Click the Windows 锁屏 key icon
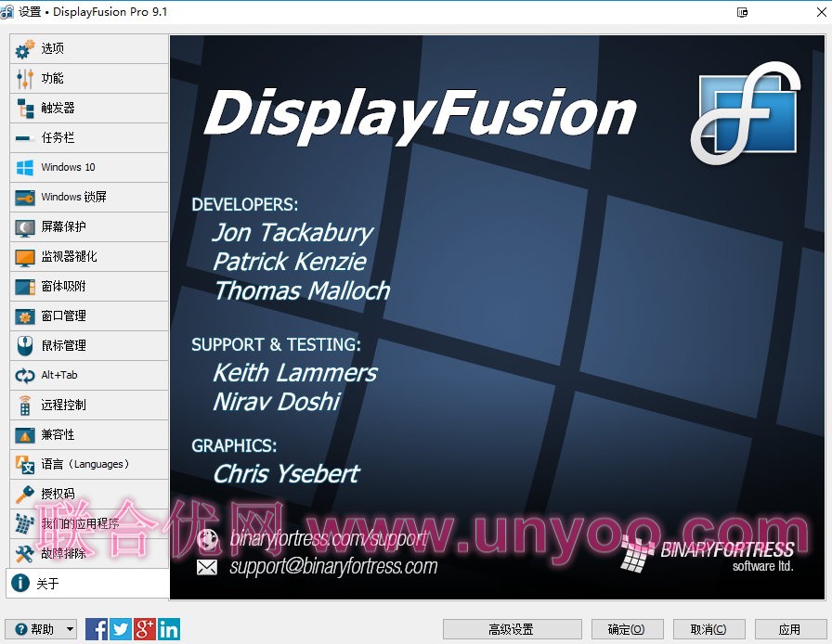This screenshot has width=832, height=644. (x=24, y=198)
